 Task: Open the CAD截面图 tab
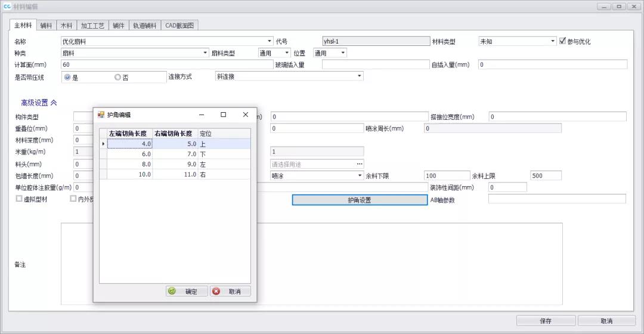click(179, 26)
